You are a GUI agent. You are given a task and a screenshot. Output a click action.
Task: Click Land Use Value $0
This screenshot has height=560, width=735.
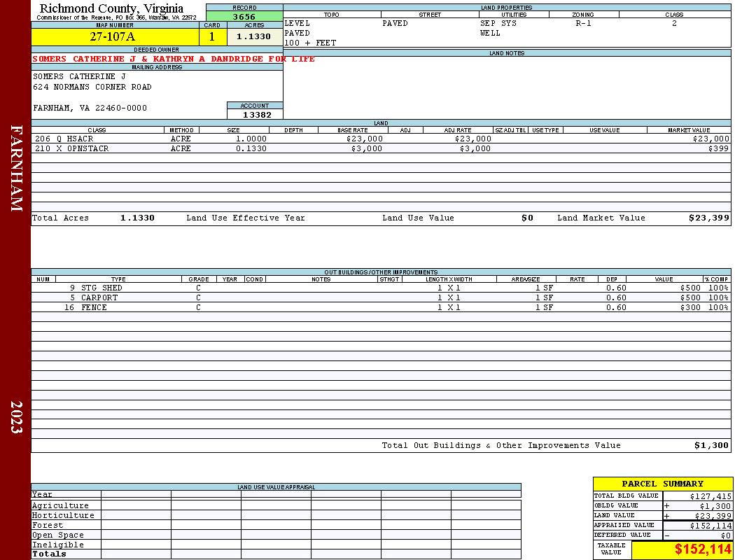click(527, 218)
